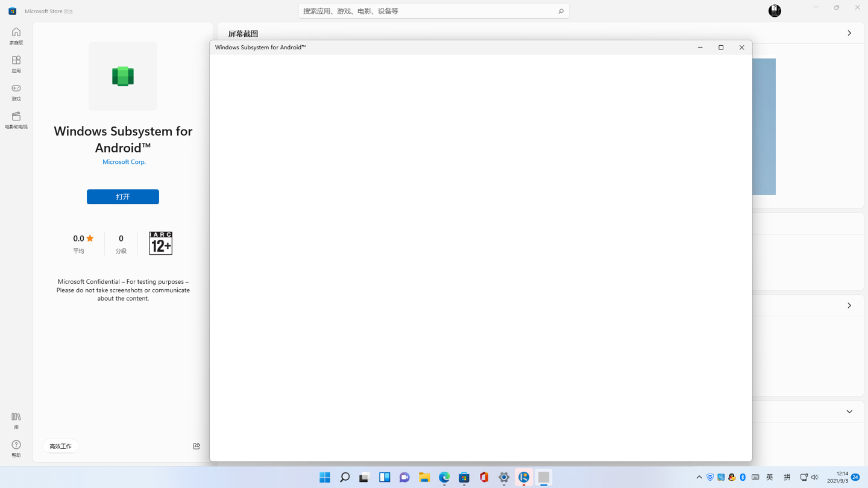Open the notification count badge
This screenshot has height=488, width=868.
855,477
